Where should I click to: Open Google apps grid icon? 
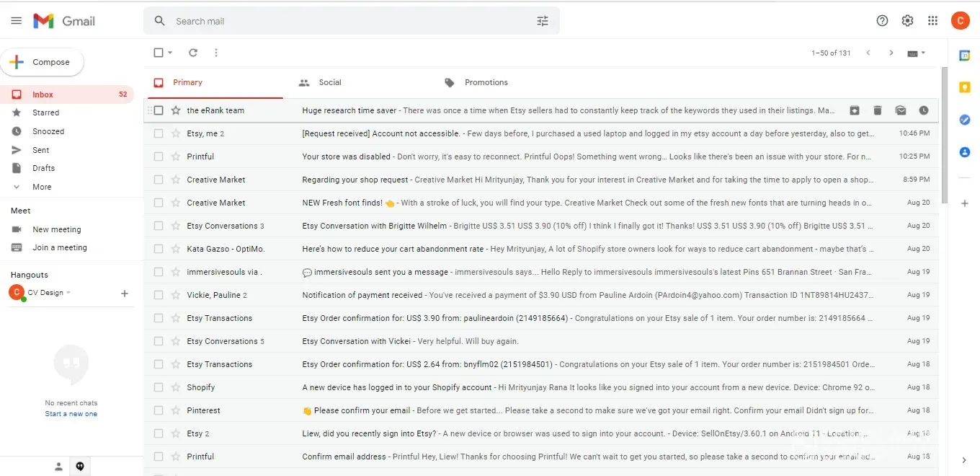tap(932, 21)
